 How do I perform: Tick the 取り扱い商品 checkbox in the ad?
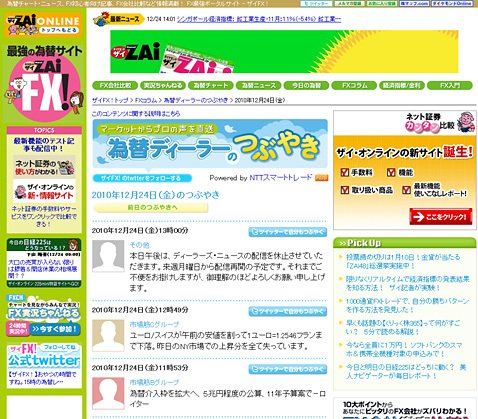point(345,190)
